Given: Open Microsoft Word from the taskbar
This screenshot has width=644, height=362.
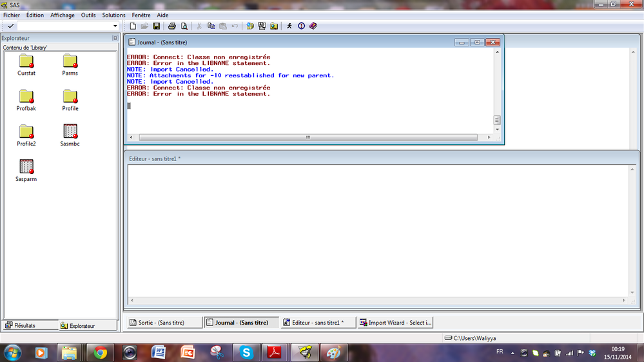Looking at the screenshot, I should 159,352.
